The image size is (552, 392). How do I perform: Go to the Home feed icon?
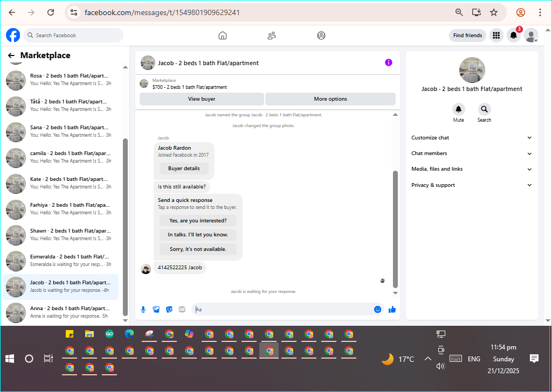click(x=223, y=36)
